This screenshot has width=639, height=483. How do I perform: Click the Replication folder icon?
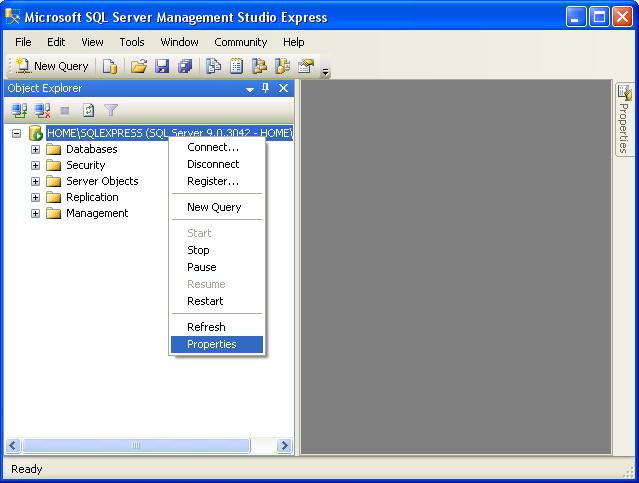coord(53,197)
